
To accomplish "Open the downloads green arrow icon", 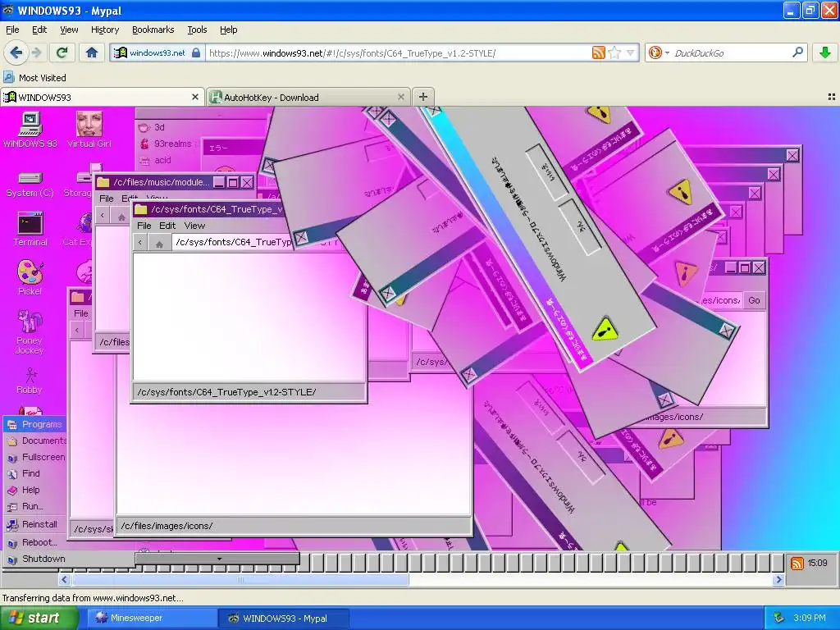I will (825, 52).
